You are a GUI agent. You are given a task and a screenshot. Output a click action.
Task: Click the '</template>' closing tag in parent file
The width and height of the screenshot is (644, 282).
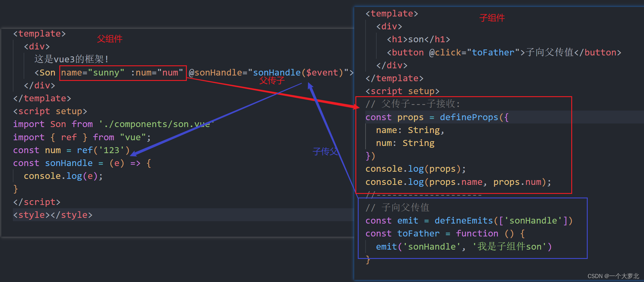tap(42, 99)
